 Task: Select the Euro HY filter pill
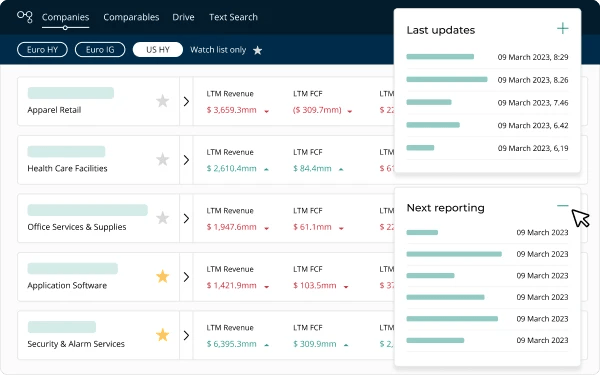click(42, 50)
